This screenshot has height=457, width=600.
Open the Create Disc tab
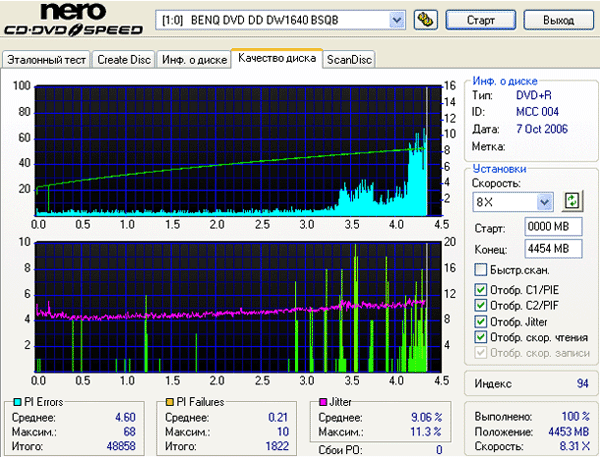click(124, 60)
